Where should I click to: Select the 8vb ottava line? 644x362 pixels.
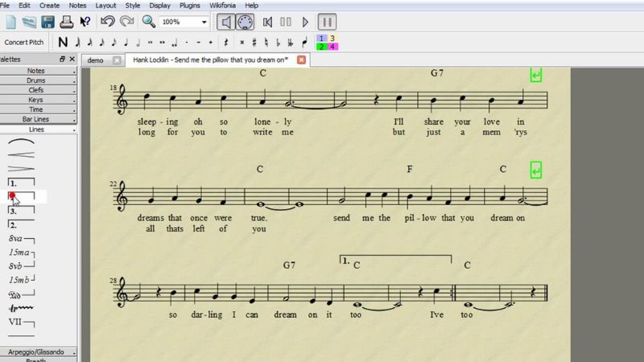(x=22, y=266)
